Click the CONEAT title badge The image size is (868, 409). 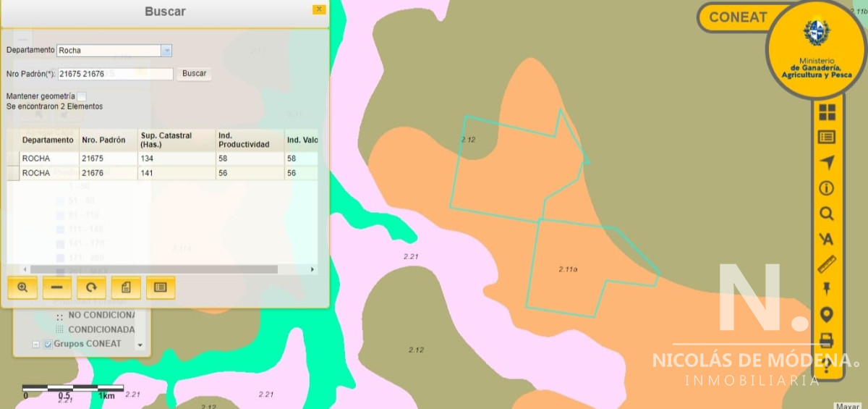[736, 17]
